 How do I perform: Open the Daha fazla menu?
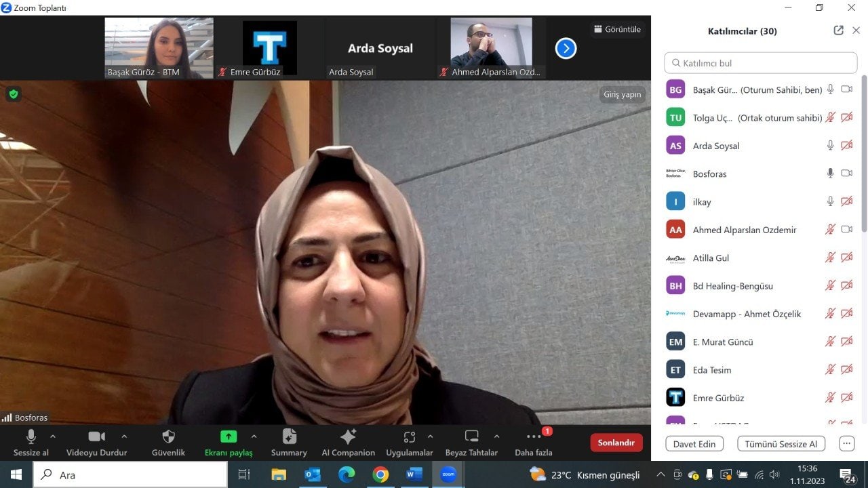click(x=534, y=437)
